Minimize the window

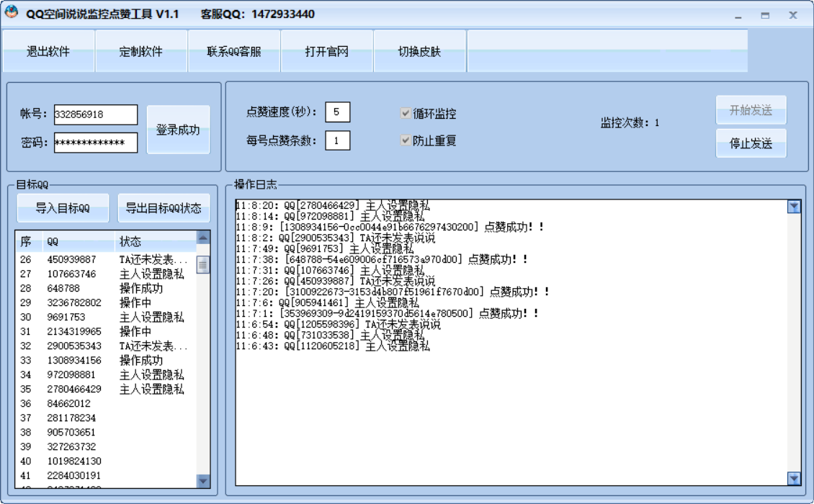(x=738, y=16)
